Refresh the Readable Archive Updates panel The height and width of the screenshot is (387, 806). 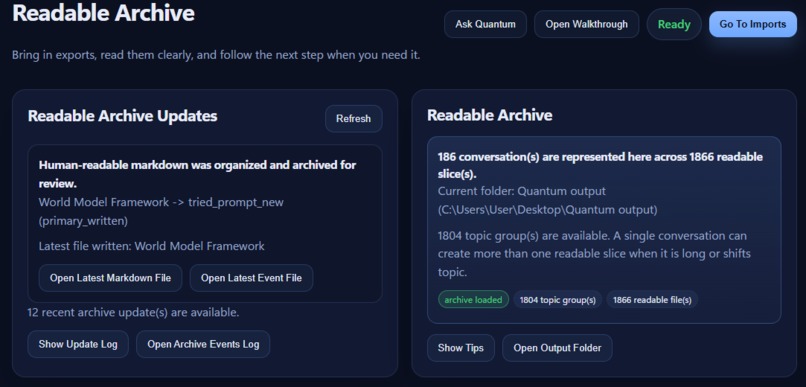tap(354, 119)
